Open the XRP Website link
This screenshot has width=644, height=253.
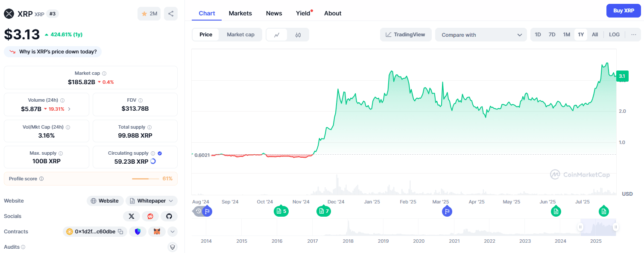[x=105, y=201]
